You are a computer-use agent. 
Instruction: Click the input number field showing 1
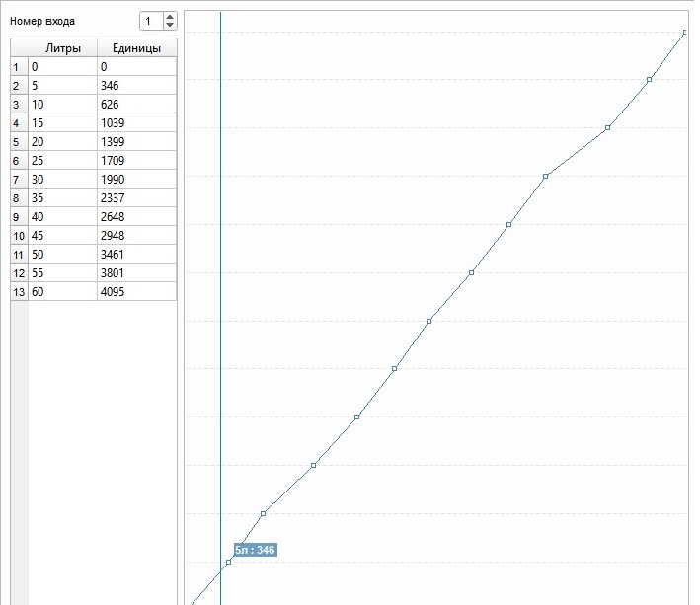click(149, 21)
